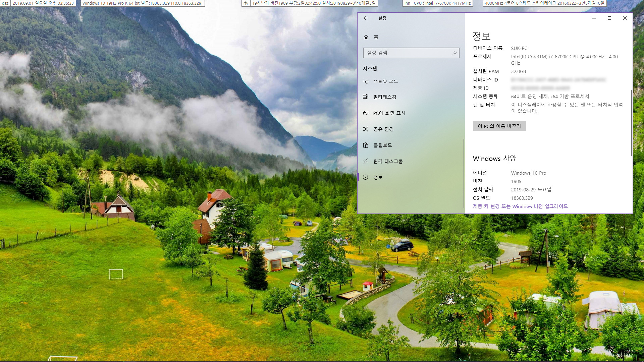Click installed RAM value 32.0GB
Screen dimensions: 644x362
point(518,71)
